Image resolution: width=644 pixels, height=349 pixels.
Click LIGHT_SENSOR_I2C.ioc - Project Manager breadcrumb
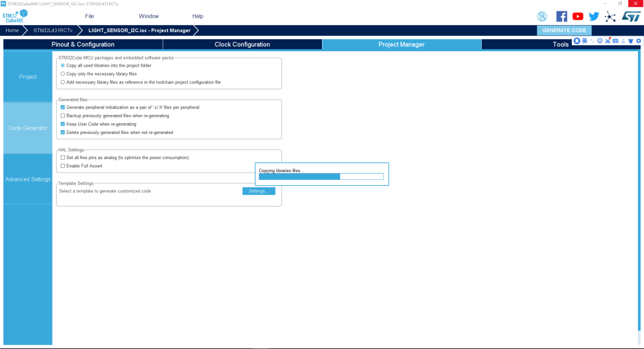(139, 30)
